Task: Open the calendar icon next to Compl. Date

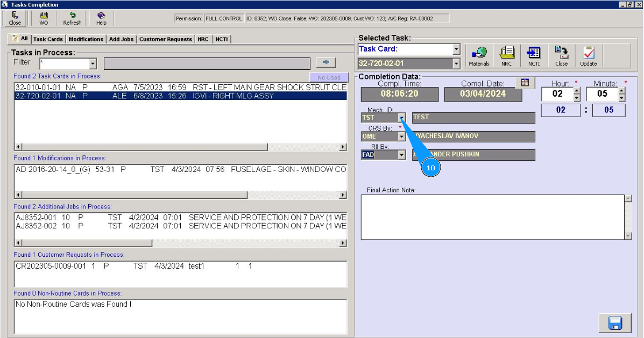Action: pyautogui.click(x=525, y=82)
